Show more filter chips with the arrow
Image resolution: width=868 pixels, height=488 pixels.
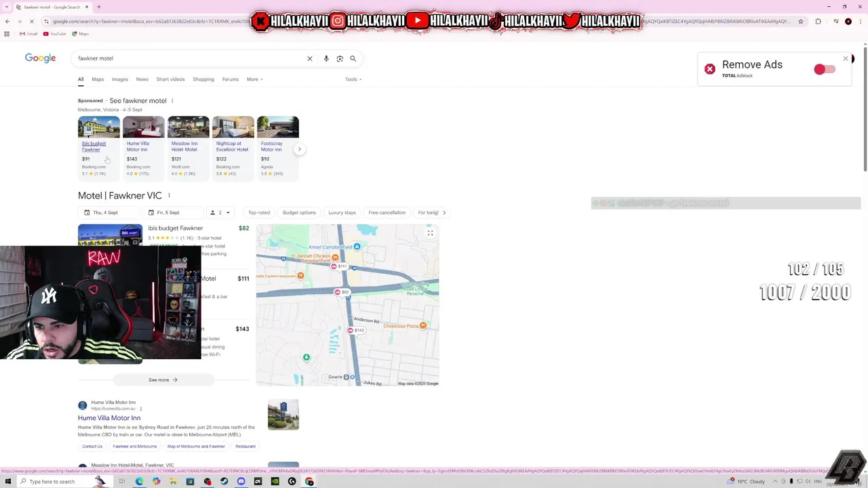(x=444, y=213)
